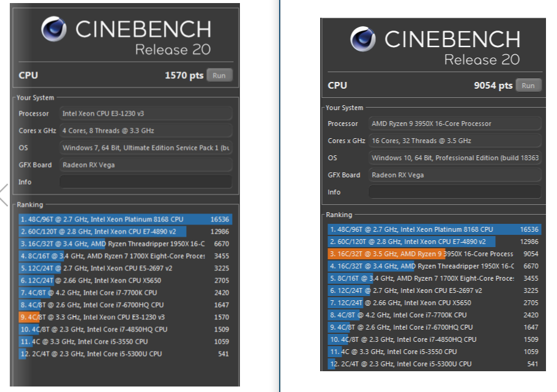Select Xeon E7-4890 v2 row in right ranking
The image size is (557, 392).
click(x=435, y=242)
